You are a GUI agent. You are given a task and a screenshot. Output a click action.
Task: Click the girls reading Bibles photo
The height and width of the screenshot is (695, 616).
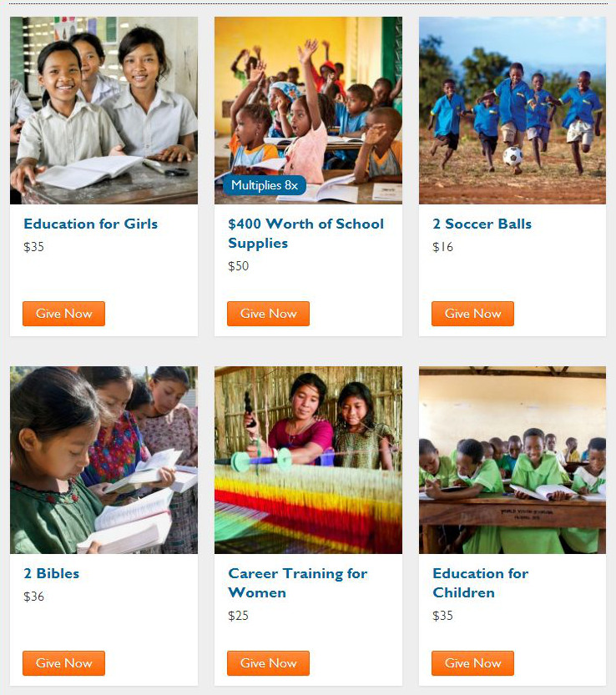click(104, 460)
